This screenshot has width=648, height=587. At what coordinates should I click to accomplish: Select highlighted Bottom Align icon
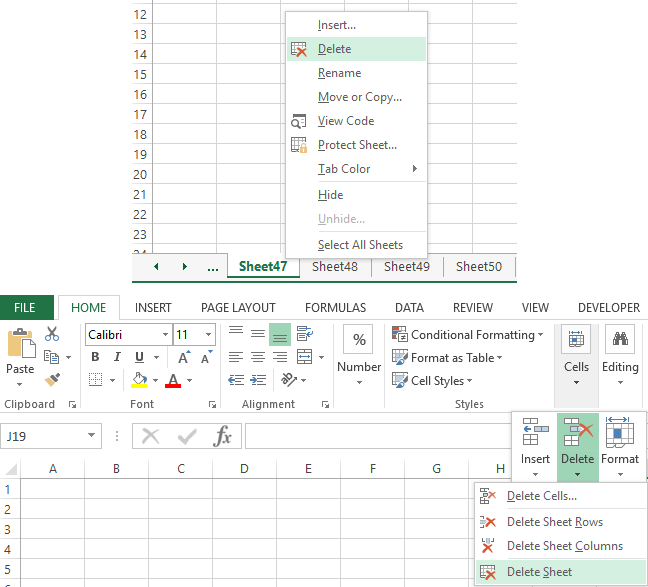coord(280,334)
